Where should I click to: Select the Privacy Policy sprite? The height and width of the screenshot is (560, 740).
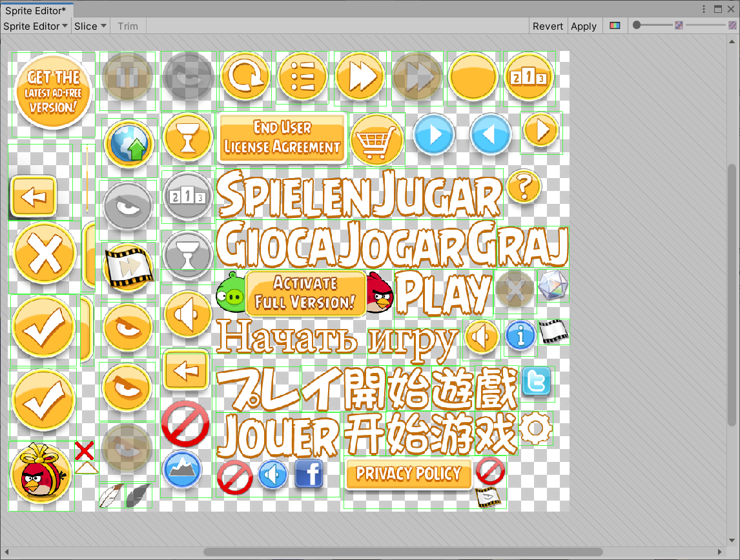click(x=408, y=474)
